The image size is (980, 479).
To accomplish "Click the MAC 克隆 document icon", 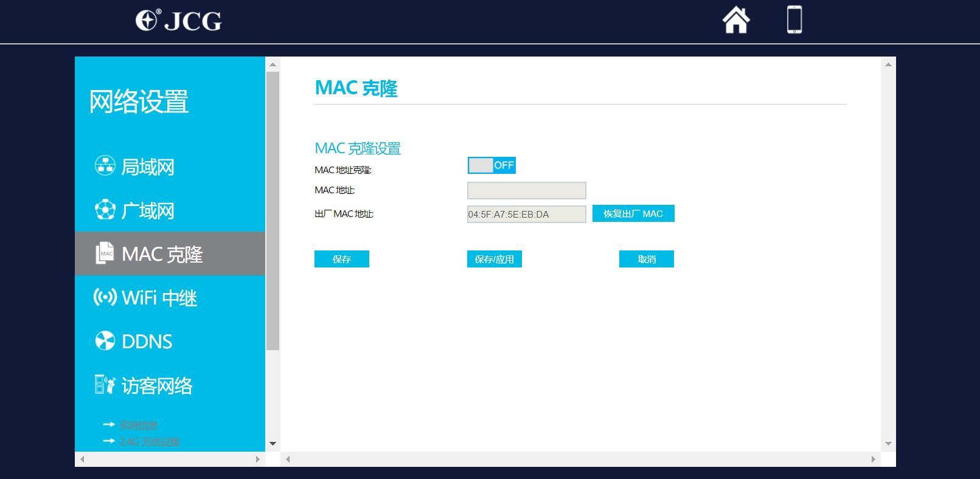I will (105, 253).
